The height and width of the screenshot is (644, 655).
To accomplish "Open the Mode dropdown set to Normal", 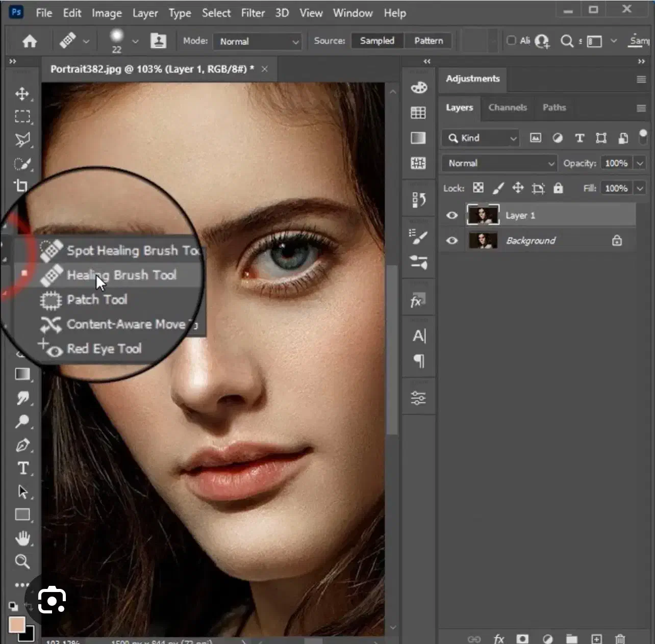I will [x=258, y=41].
